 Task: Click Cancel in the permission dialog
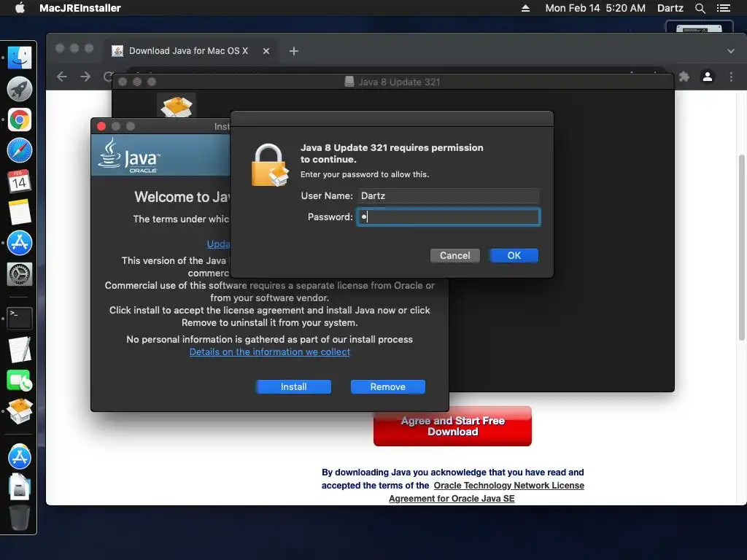pos(455,256)
